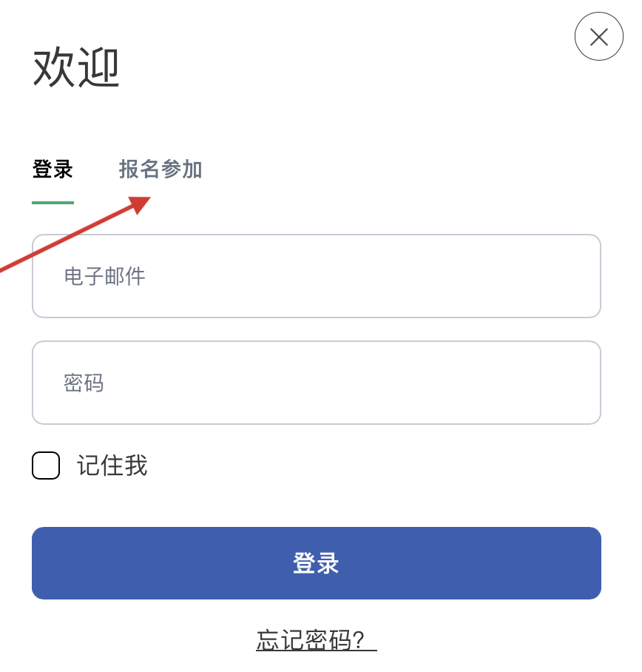Click the green underline beneath the 登录 tab

coord(53,202)
